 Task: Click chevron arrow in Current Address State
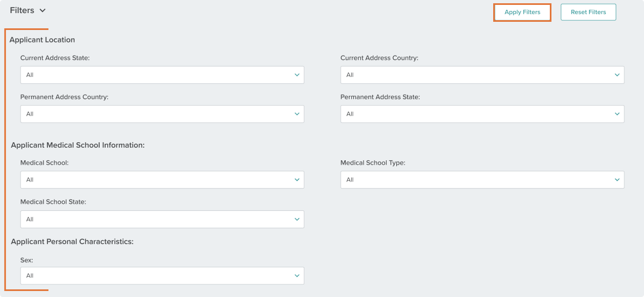tap(297, 75)
